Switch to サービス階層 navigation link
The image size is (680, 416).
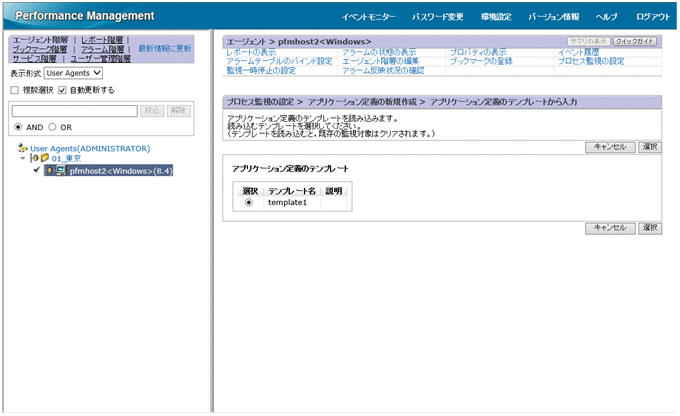tap(34, 59)
